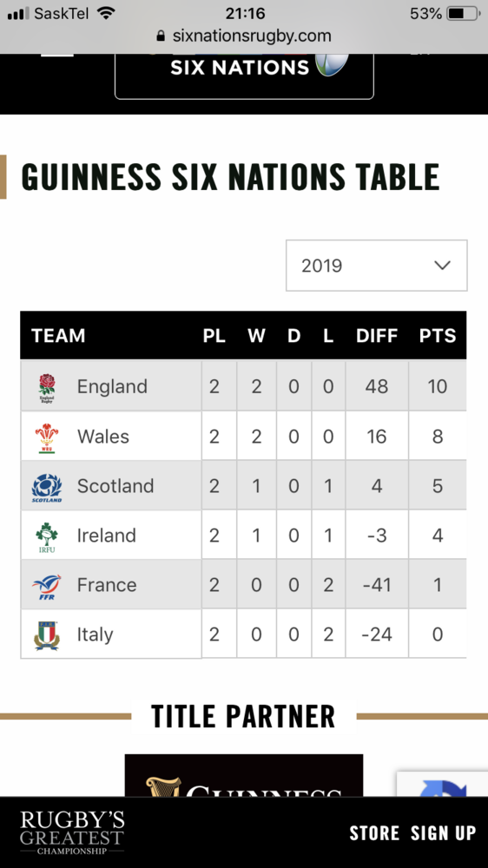
Task: Tap the sixnationsrugby.com address field
Action: 244,36
